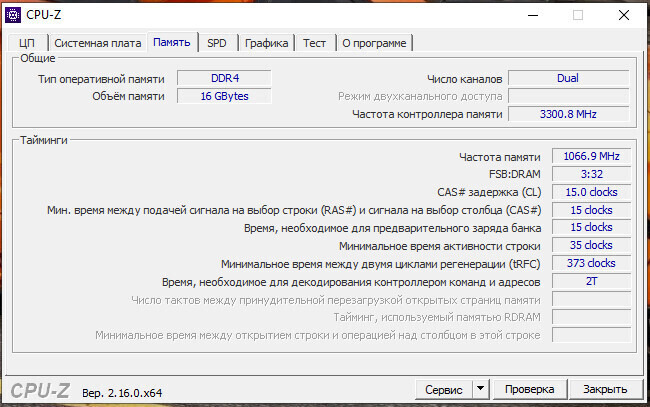
Task: Click the DDR4 memory type field
Action: [x=224, y=78]
